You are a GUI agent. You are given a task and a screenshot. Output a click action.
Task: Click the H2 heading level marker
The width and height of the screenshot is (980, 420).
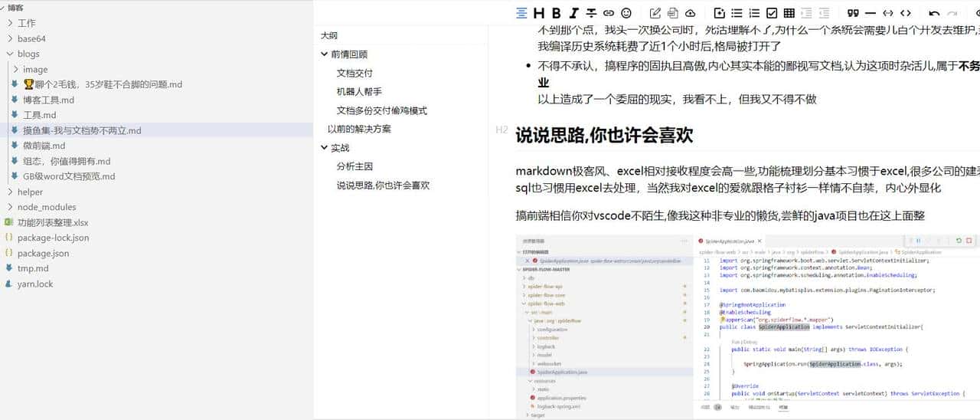tap(501, 130)
